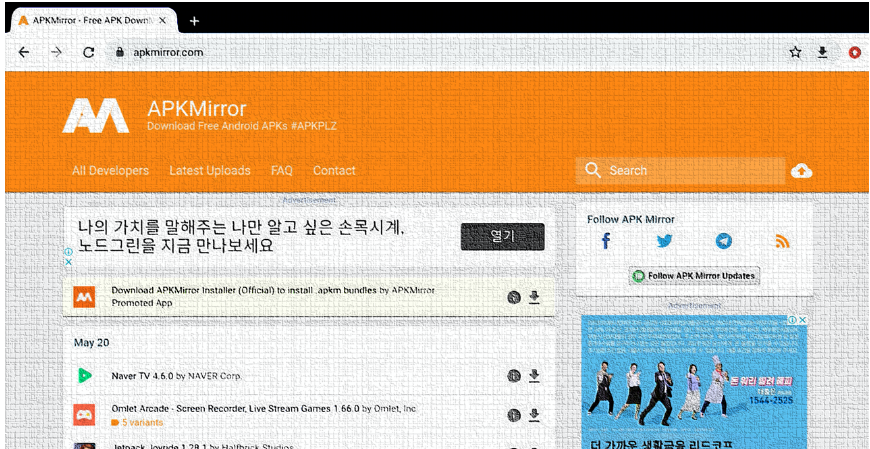870x449 pixels.
Task: Bookmark this page with the star icon
Action: (796, 52)
